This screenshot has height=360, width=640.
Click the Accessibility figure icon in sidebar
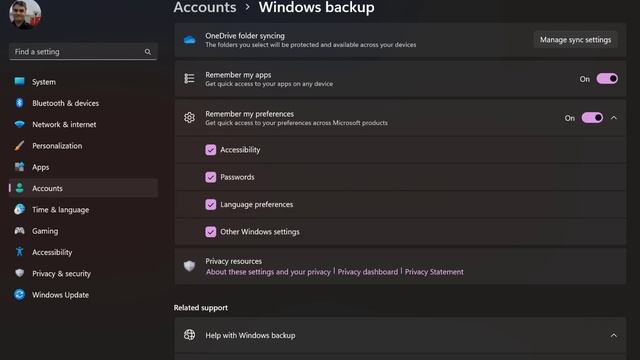click(19, 252)
